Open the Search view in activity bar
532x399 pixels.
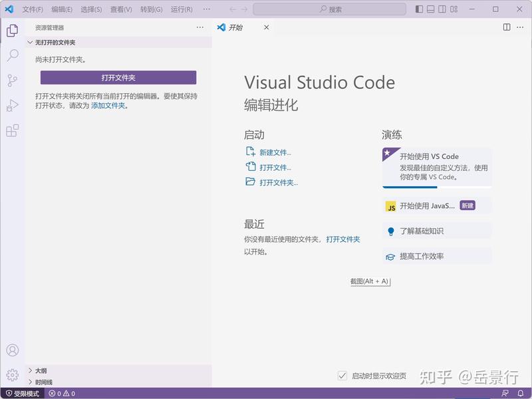12,55
